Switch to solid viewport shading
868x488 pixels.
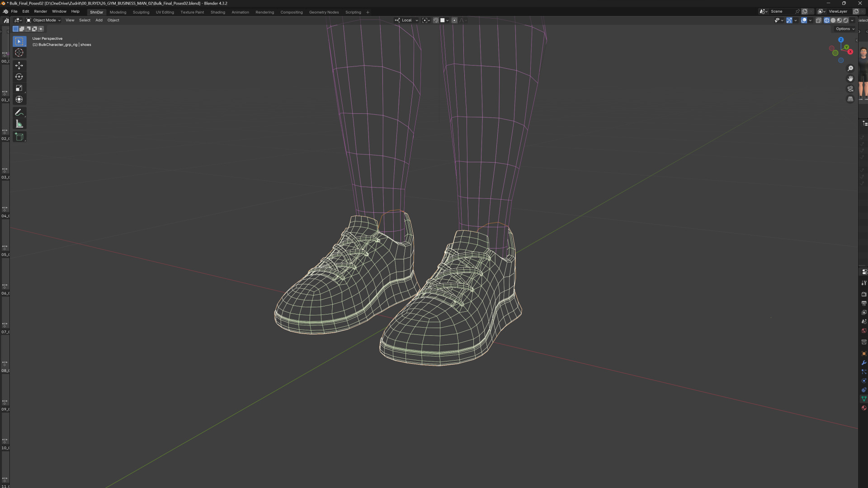click(833, 20)
